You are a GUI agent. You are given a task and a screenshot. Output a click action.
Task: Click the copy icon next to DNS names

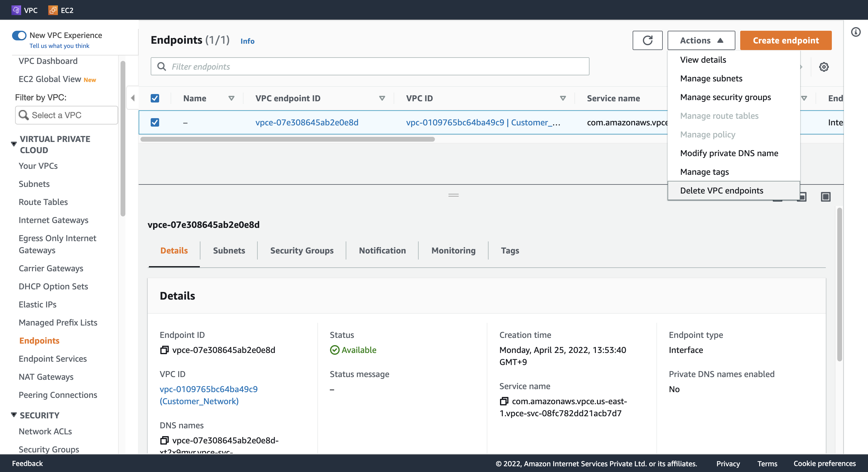[165, 440]
